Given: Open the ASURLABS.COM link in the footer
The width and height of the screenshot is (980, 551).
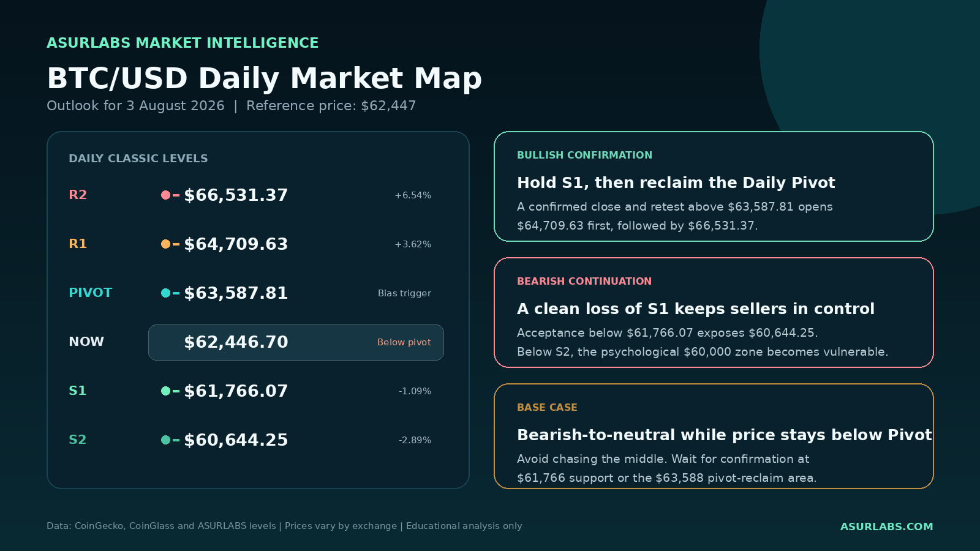Looking at the screenshot, I should click(886, 527).
